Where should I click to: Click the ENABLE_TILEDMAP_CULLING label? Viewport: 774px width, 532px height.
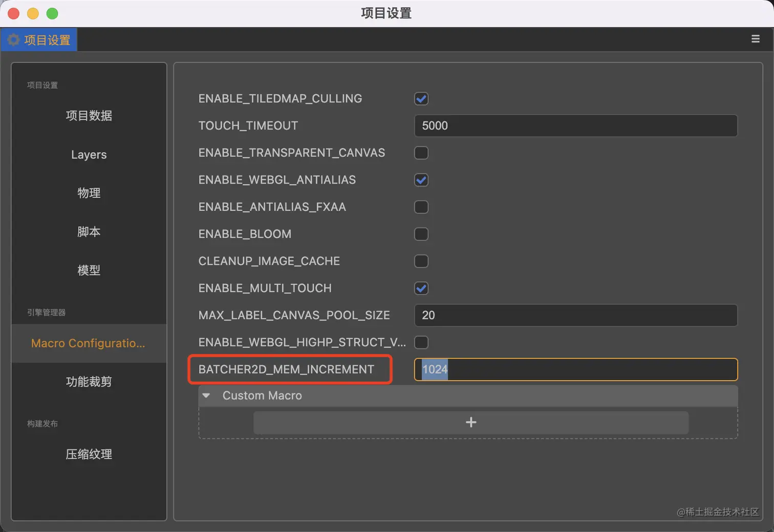280,99
